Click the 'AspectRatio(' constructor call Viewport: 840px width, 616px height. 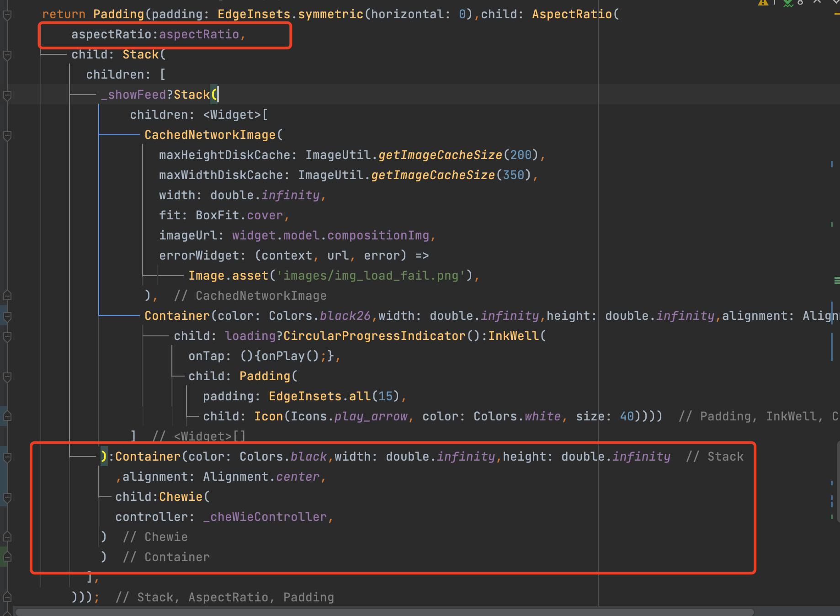(x=575, y=15)
